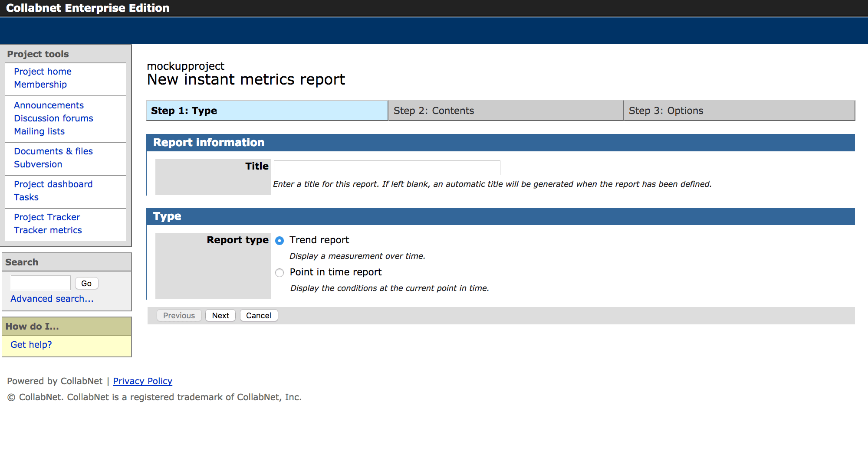Viewport: 868px width, 451px height.
Task: Open the Tasks page
Action: 26,197
